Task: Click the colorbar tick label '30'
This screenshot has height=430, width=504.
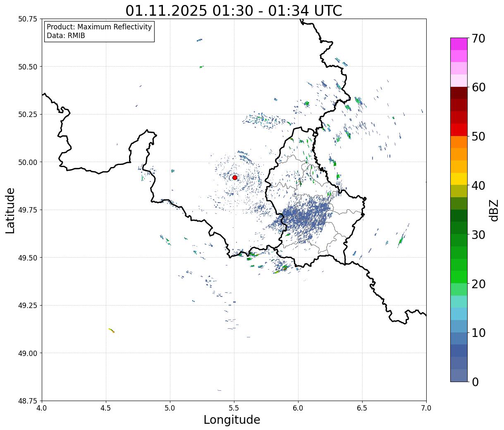Action: pos(478,235)
